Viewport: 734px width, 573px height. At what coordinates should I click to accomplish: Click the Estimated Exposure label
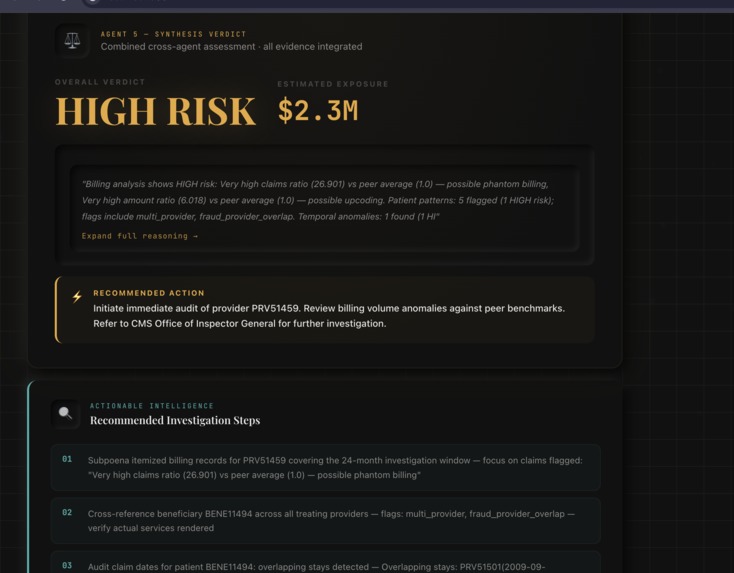point(333,84)
